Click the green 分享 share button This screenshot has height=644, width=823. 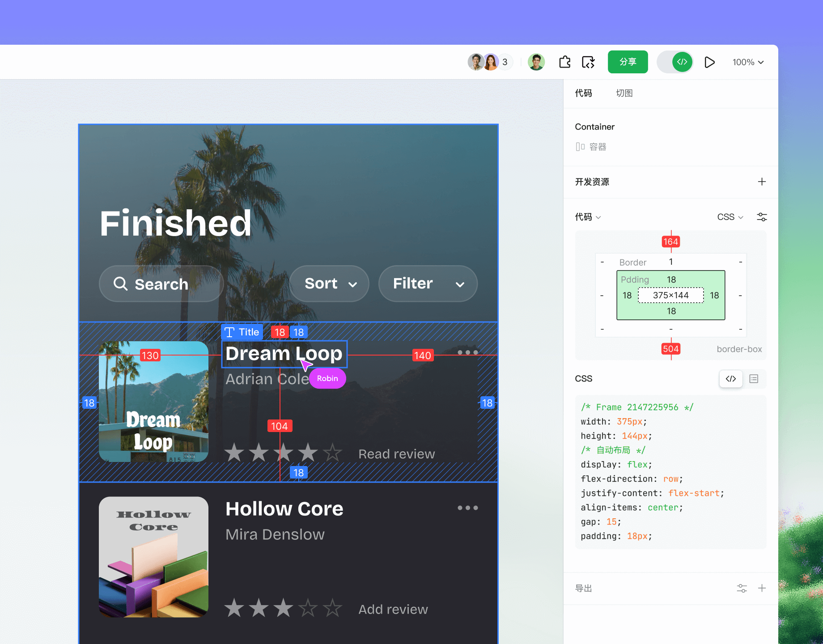pos(628,62)
